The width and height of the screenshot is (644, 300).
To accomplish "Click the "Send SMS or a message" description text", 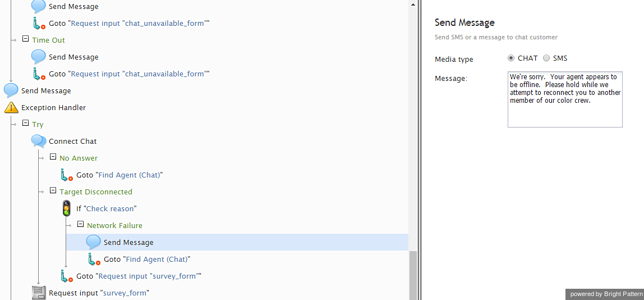I will (496, 38).
